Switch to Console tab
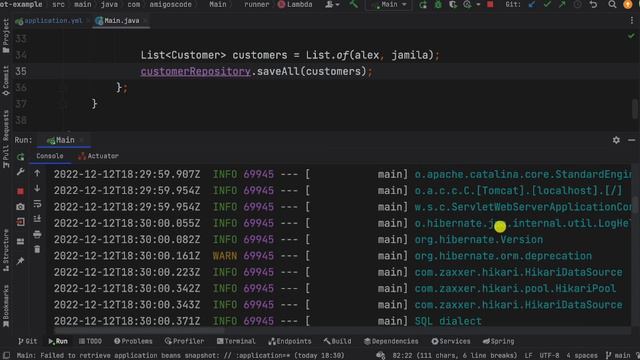 pos(50,156)
